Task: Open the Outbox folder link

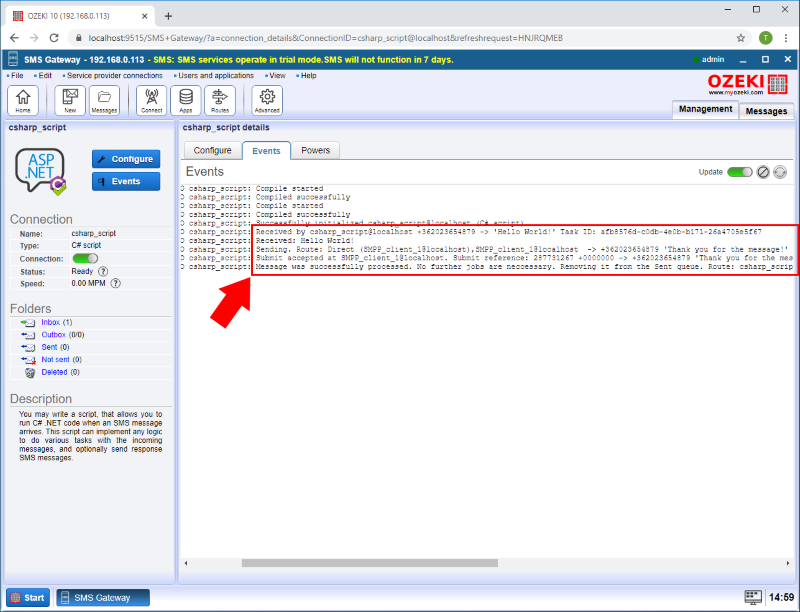Action: [x=54, y=335]
